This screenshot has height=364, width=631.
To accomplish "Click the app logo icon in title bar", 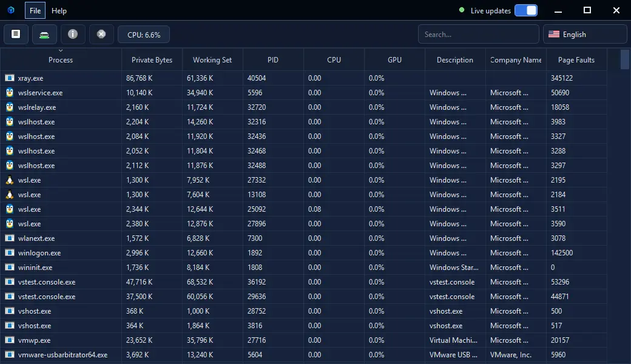I will click(11, 10).
